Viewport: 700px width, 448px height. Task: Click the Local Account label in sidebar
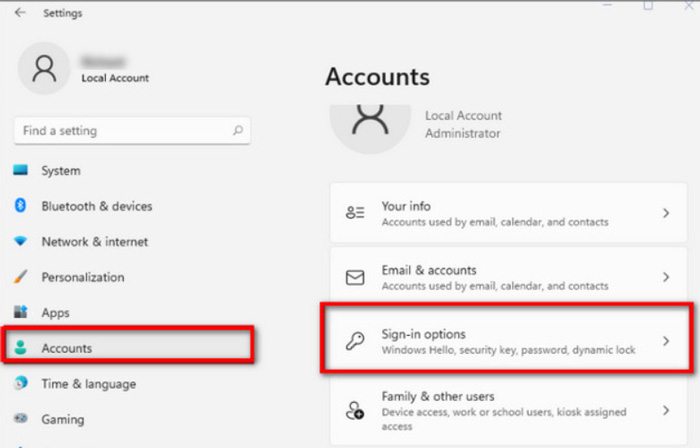tap(115, 78)
